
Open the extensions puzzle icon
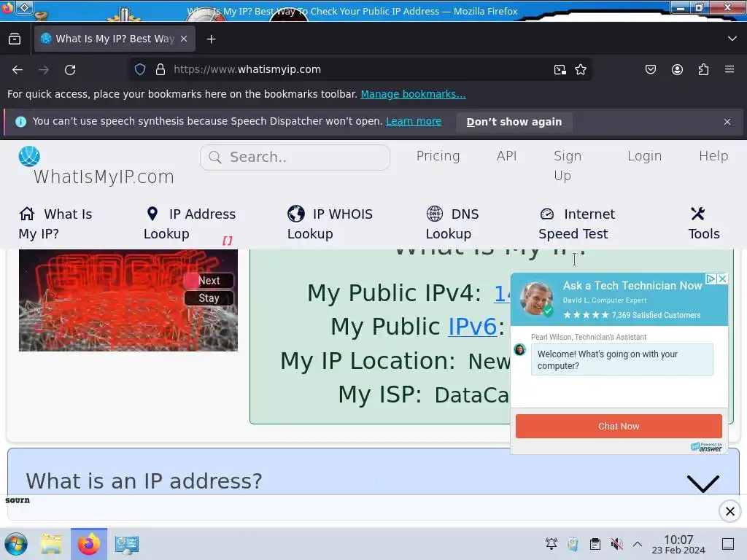703,70
